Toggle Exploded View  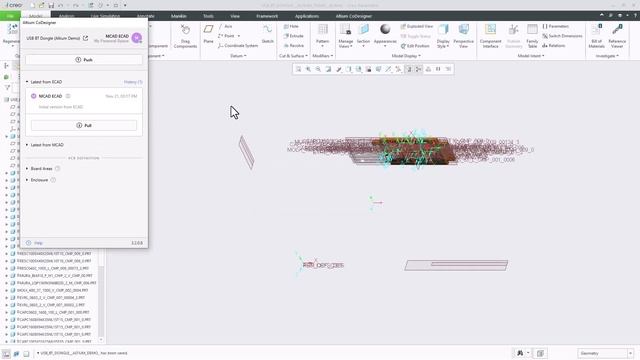tap(417, 26)
